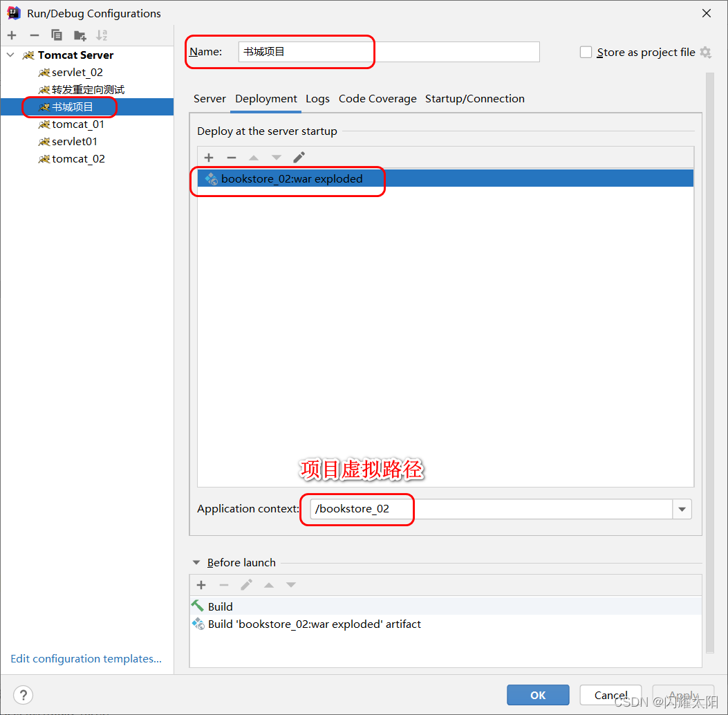Click the vertical scrollbar on the right

tap(709, 362)
